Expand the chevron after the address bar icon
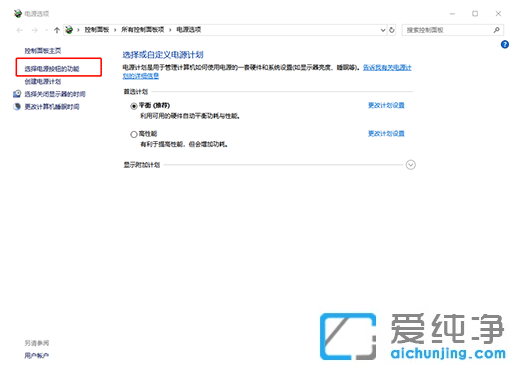Viewport: 509px width, 365px height. [x=78, y=30]
